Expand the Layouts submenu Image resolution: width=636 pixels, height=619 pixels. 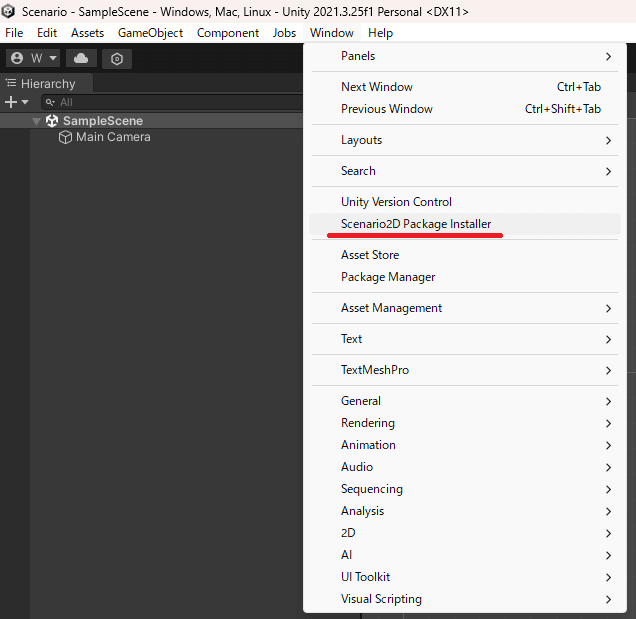pyautogui.click(x=465, y=140)
